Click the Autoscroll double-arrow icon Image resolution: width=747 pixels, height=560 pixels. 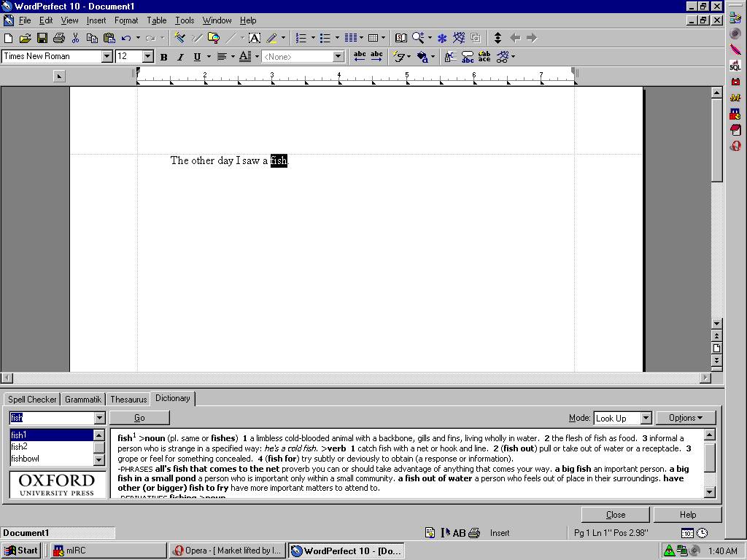coord(498,38)
